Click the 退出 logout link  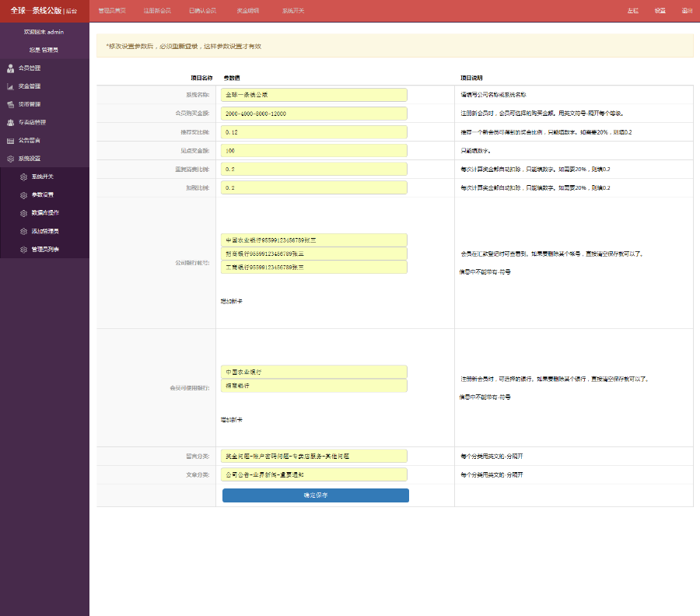pyautogui.click(x=687, y=11)
